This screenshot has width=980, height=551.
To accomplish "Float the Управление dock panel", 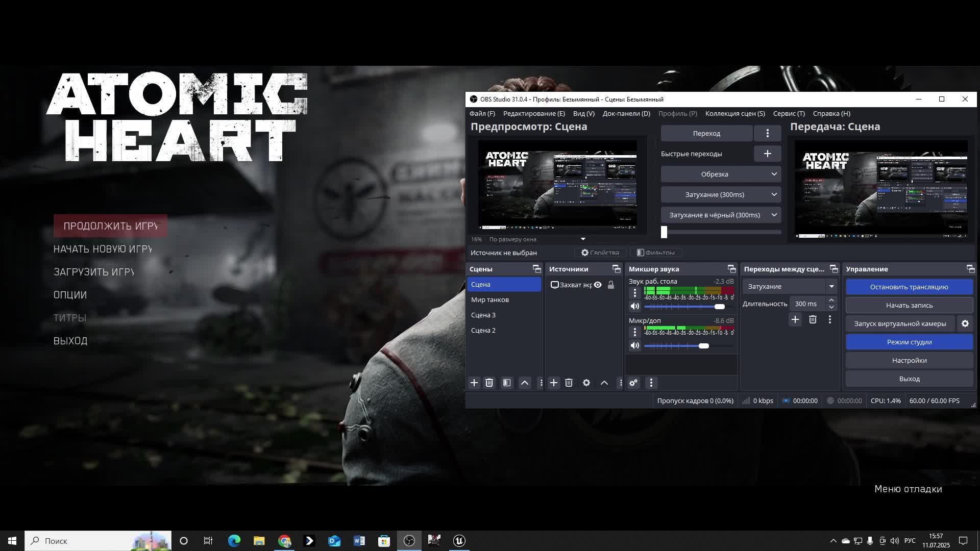I will point(970,269).
